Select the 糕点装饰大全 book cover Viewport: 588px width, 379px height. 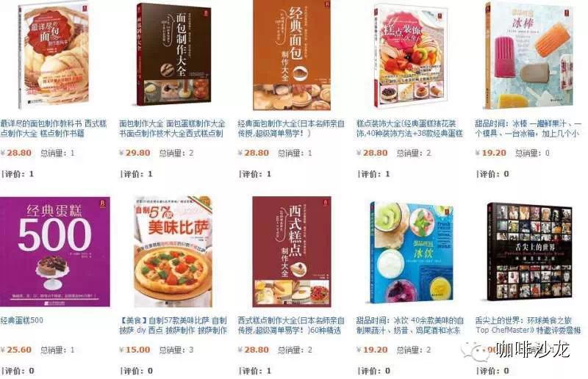tap(411, 57)
